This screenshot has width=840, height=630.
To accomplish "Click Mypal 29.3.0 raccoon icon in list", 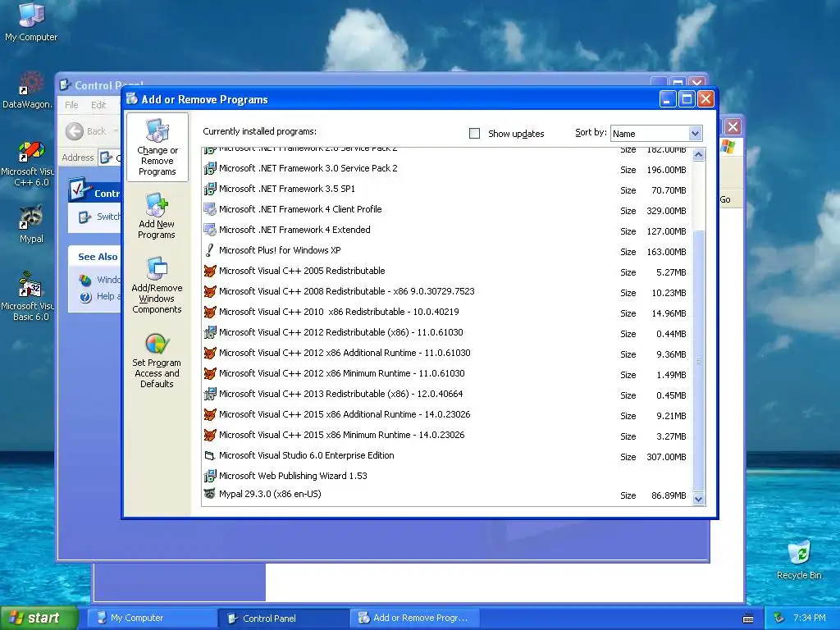I will pyautogui.click(x=210, y=494).
